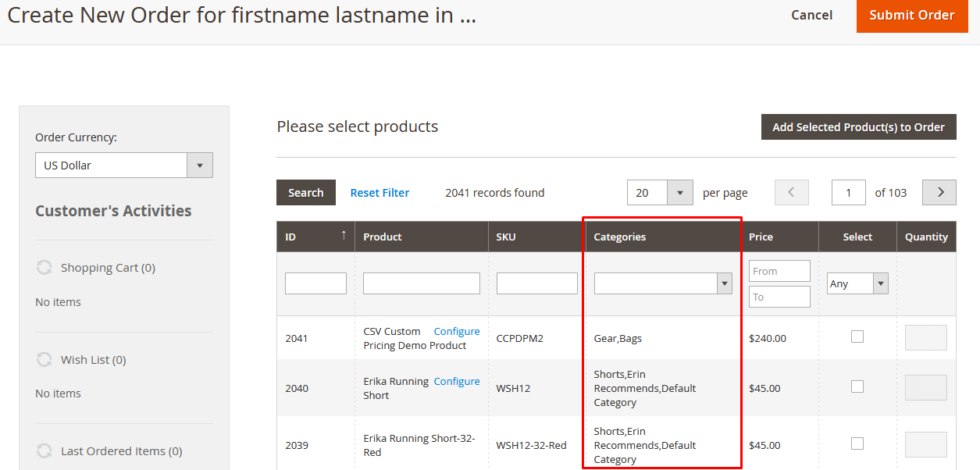Open the per page count dropdown

660,193
